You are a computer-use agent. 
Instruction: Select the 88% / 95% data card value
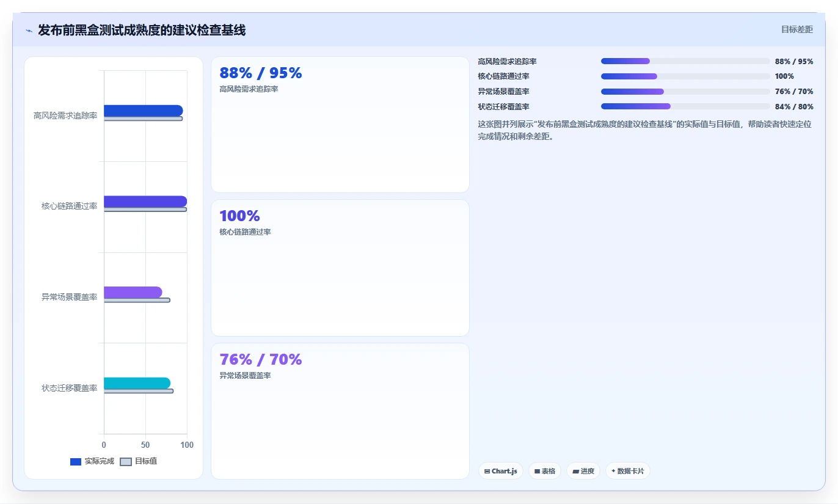pyautogui.click(x=261, y=73)
